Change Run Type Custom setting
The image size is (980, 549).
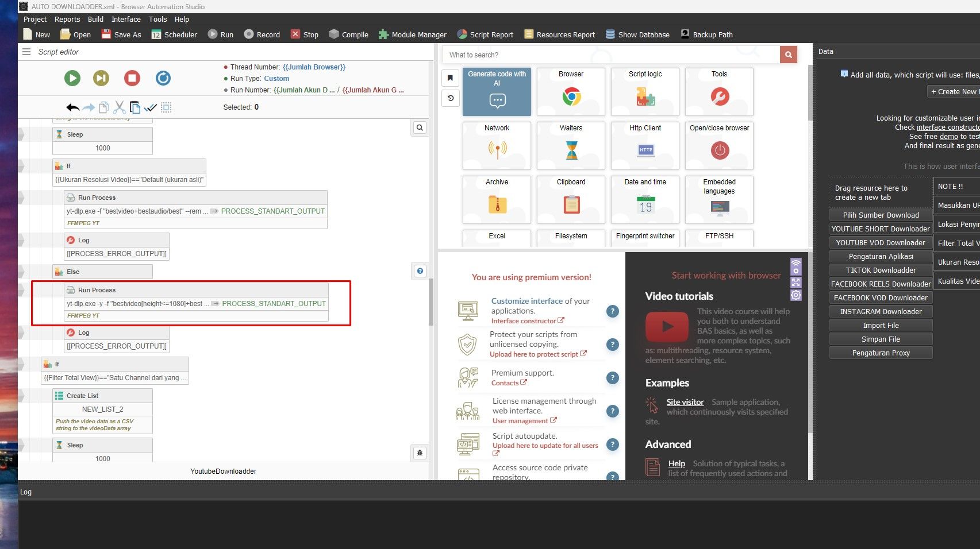click(276, 79)
